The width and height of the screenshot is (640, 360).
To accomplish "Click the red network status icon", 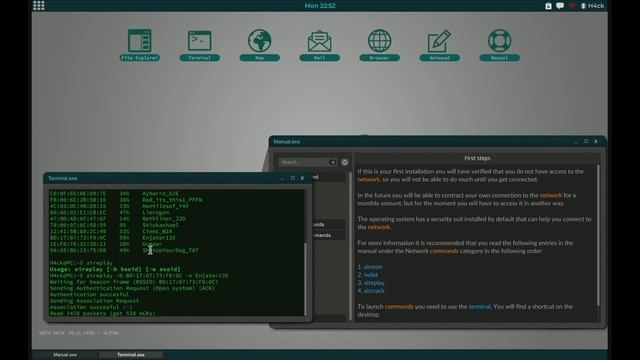I will pos(572,6).
